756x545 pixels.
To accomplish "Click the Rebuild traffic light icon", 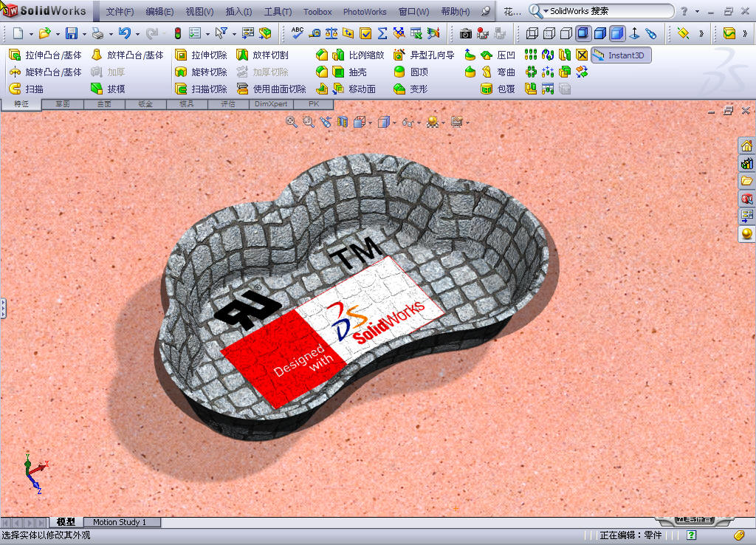I will (x=177, y=33).
